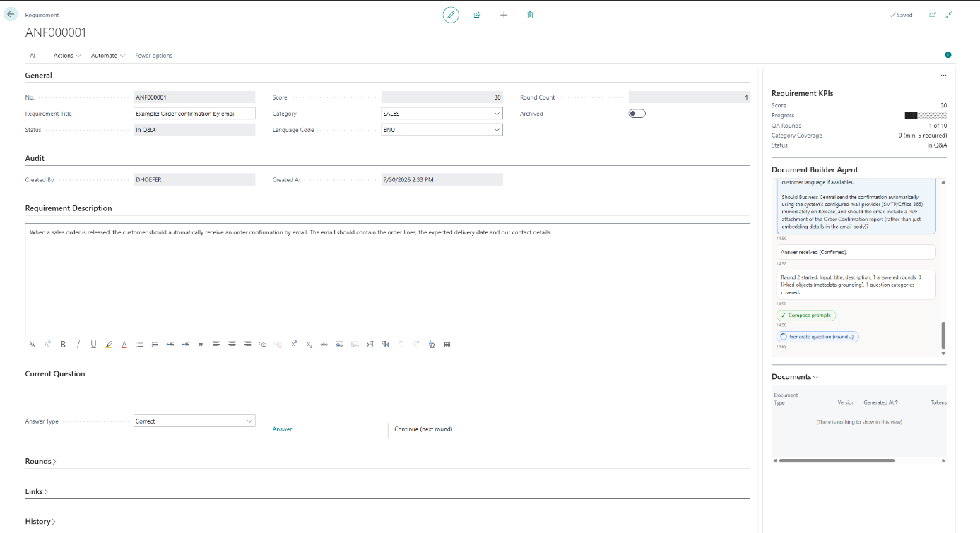Toggle the Archived switch

click(637, 114)
